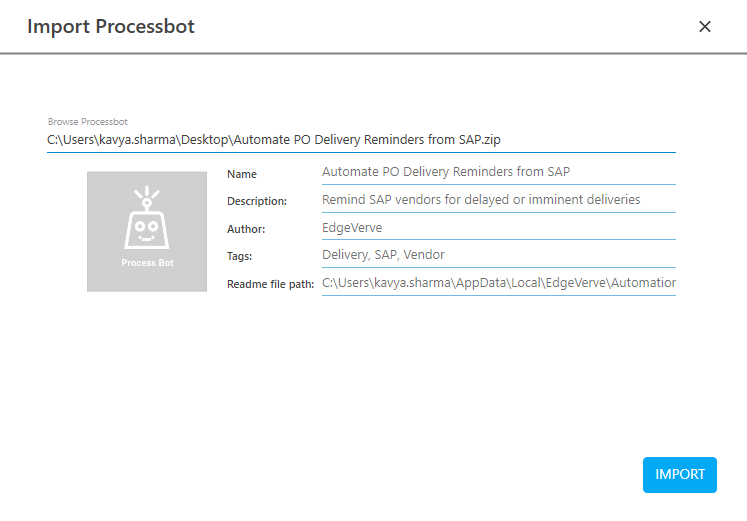
Task: Close the Import Processbot dialog
Action: point(704,27)
